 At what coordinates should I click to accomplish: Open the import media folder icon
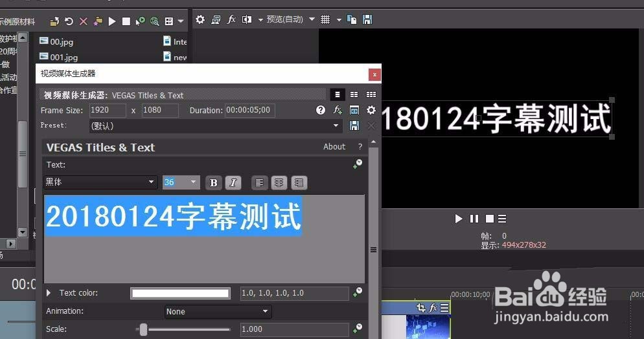pos(54,21)
